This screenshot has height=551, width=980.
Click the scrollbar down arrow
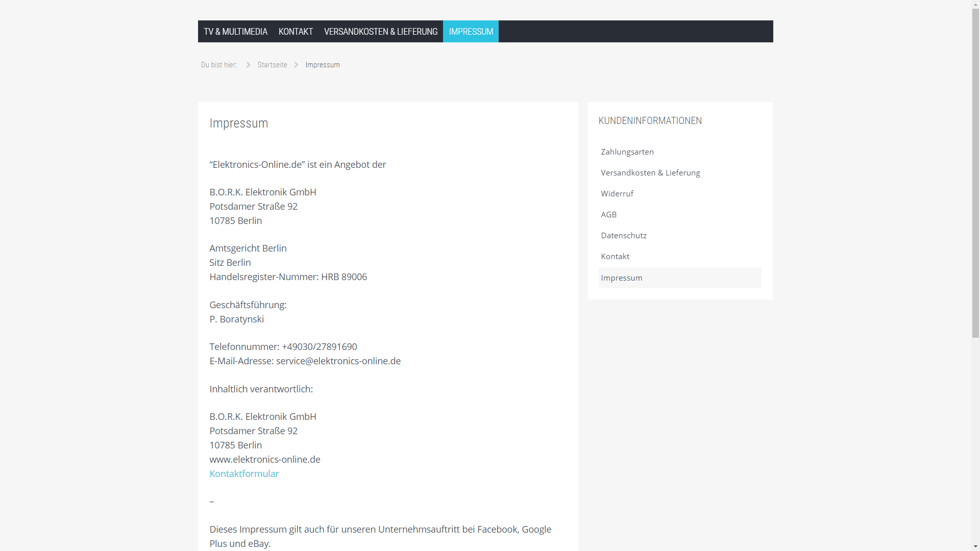[975, 546]
